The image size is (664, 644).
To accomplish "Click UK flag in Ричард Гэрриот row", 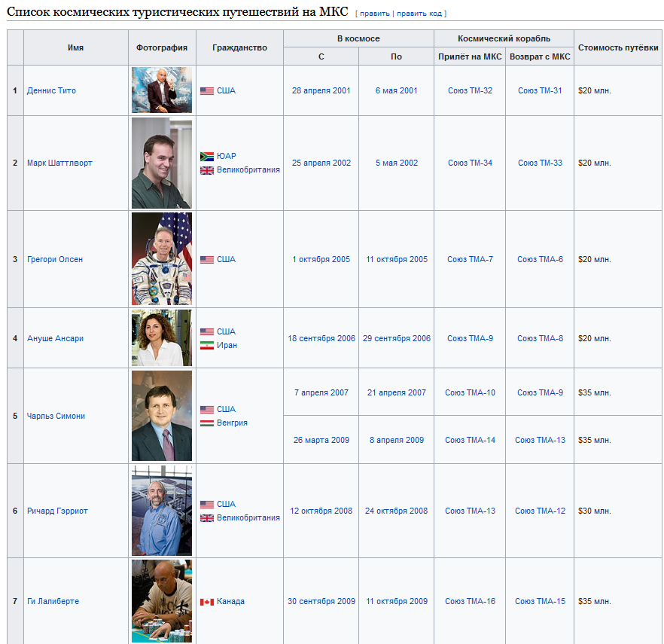I will [x=207, y=518].
